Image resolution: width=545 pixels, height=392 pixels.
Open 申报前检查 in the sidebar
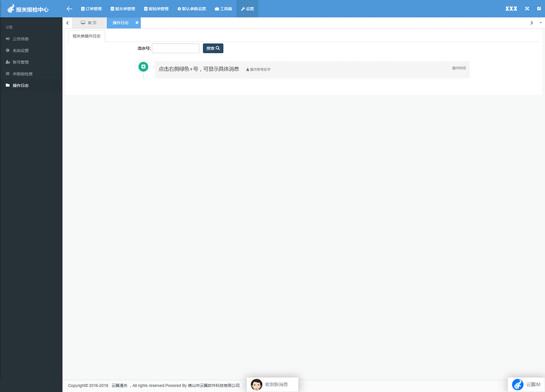(x=22, y=74)
